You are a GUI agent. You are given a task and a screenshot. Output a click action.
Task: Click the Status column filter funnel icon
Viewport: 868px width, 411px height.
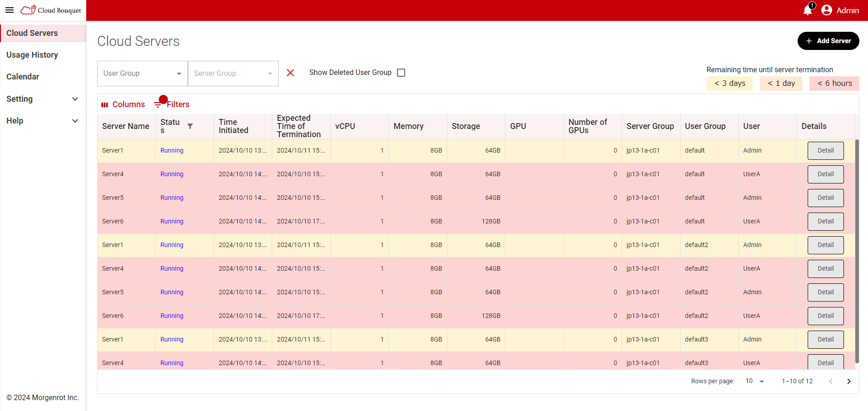190,126
